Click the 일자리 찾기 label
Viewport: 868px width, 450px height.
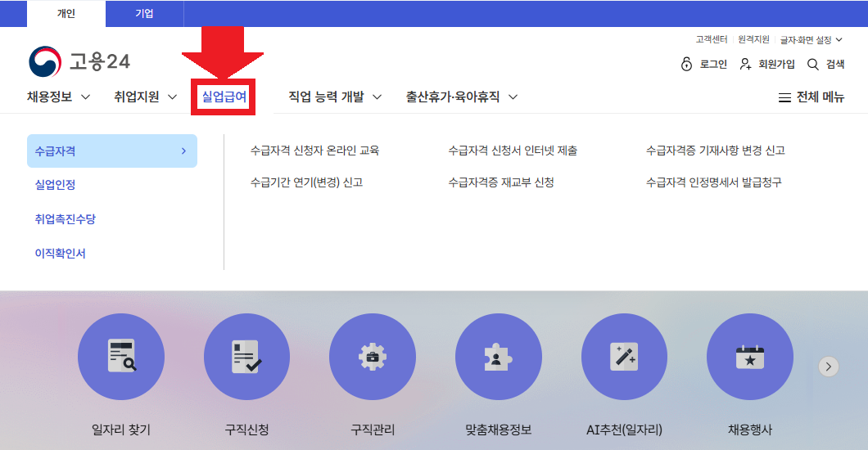pos(121,430)
